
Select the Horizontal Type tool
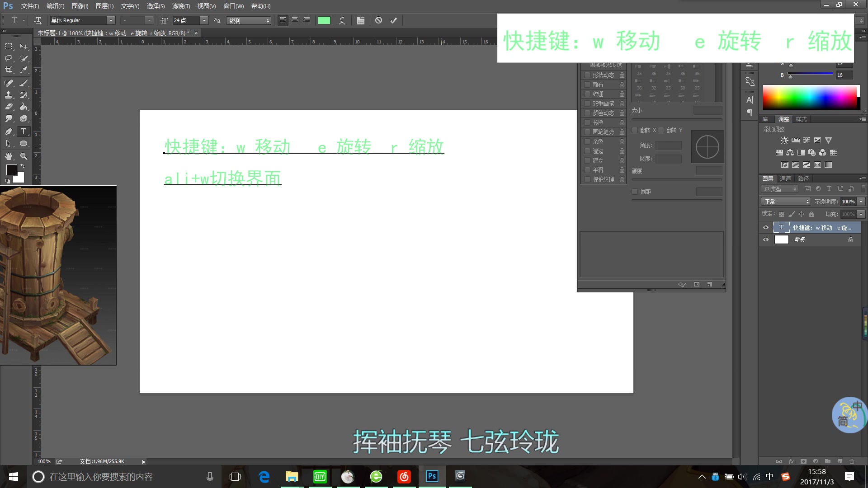[x=24, y=131]
